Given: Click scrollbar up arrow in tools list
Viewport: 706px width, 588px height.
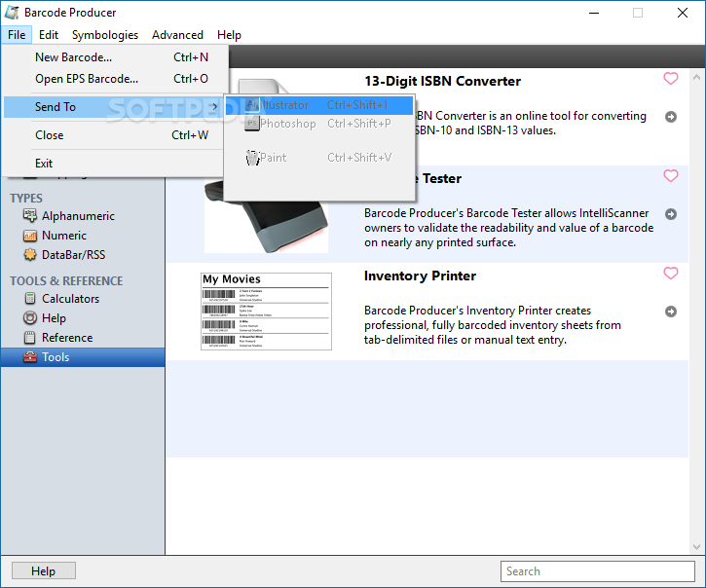Looking at the screenshot, I should [696, 77].
